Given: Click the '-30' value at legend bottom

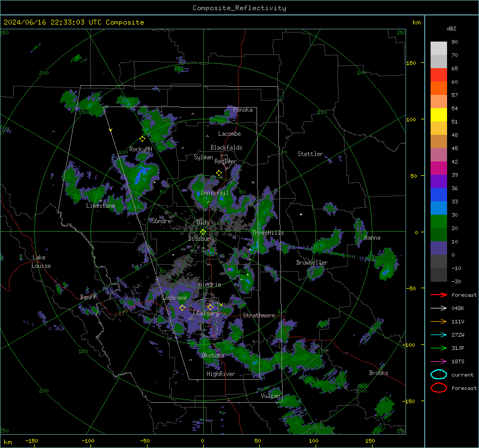Looking at the screenshot, I should point(456,281).
